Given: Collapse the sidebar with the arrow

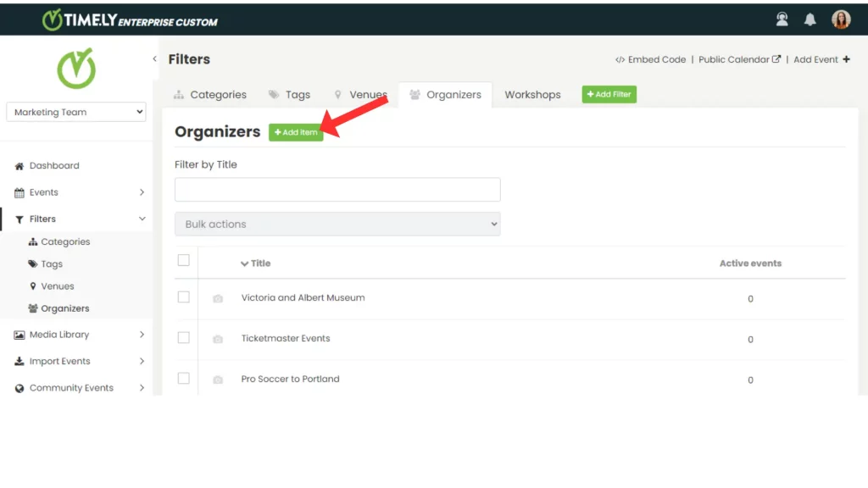Looking at the screenshot, I should click(154, 58).
